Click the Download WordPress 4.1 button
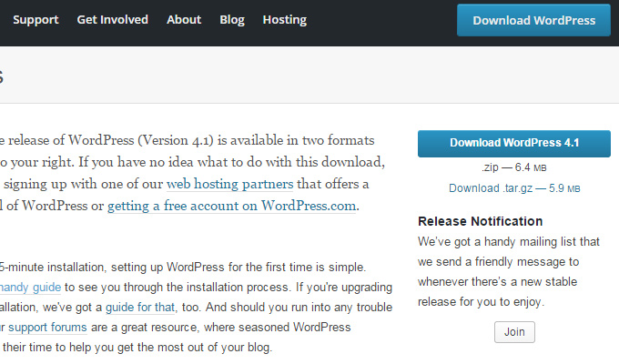 pos(514,143)
